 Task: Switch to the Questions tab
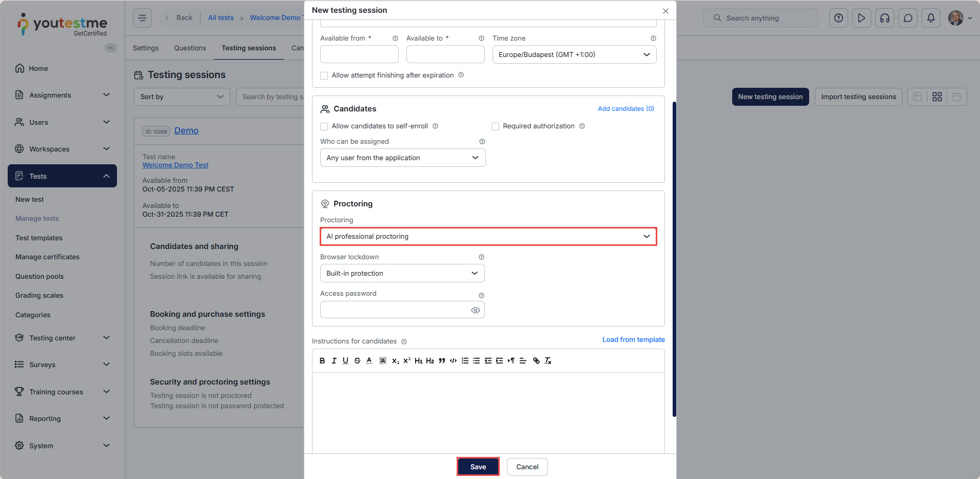(x=190, y=48)
